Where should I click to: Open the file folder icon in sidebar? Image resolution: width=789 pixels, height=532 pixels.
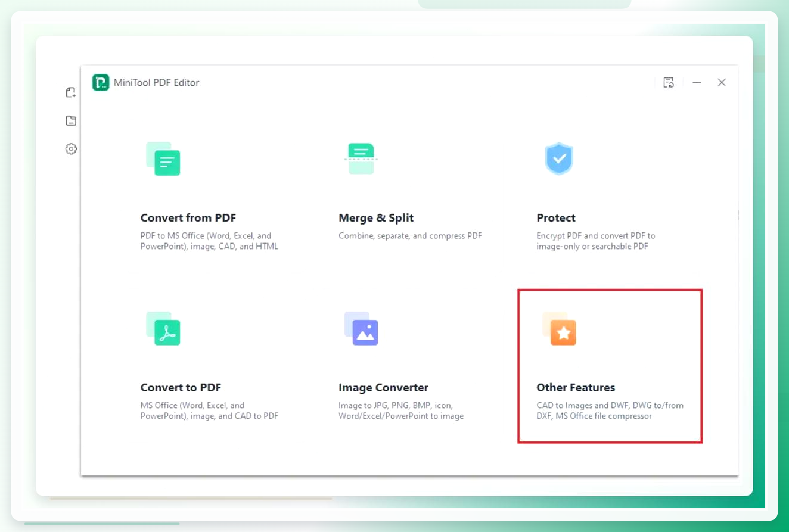pyautogui.click(x=71, y=121)
